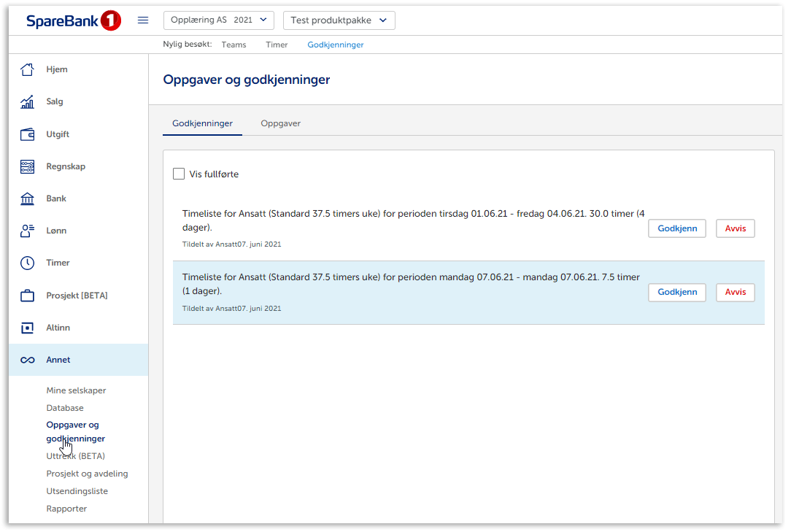
Task: Click the Utgift wallet icon
Action: [x=27, y=134]
